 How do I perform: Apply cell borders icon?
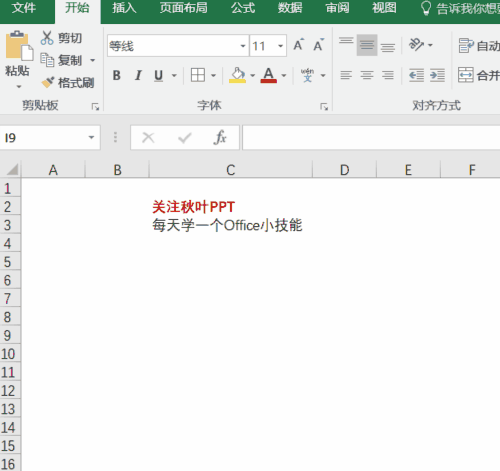[x=198, y=75]
